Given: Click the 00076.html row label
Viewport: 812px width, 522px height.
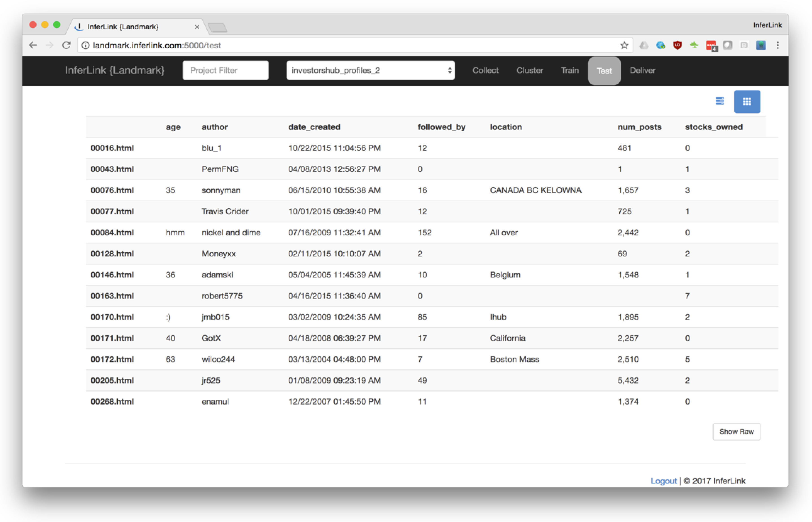Looking at the screenshot, I should click(x=112, y=190).
